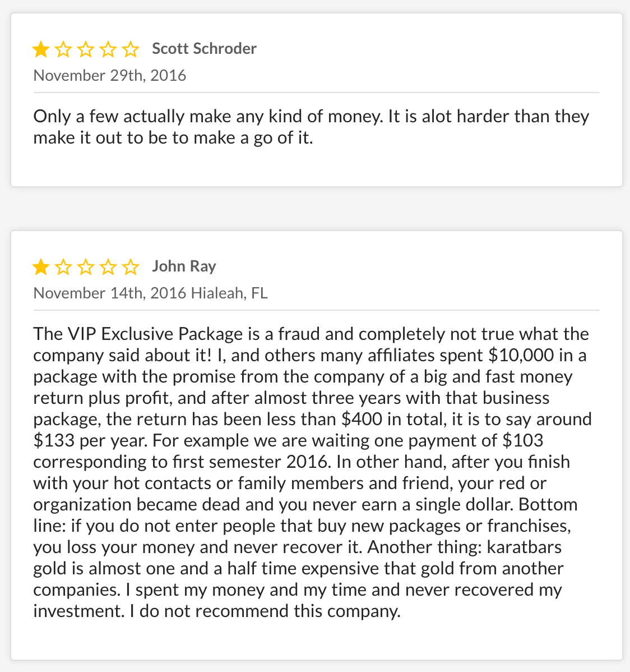This screenshot has width=630, height=672.
Task: Click the second empty star in John Ray's rating
Action: (63, 267)
